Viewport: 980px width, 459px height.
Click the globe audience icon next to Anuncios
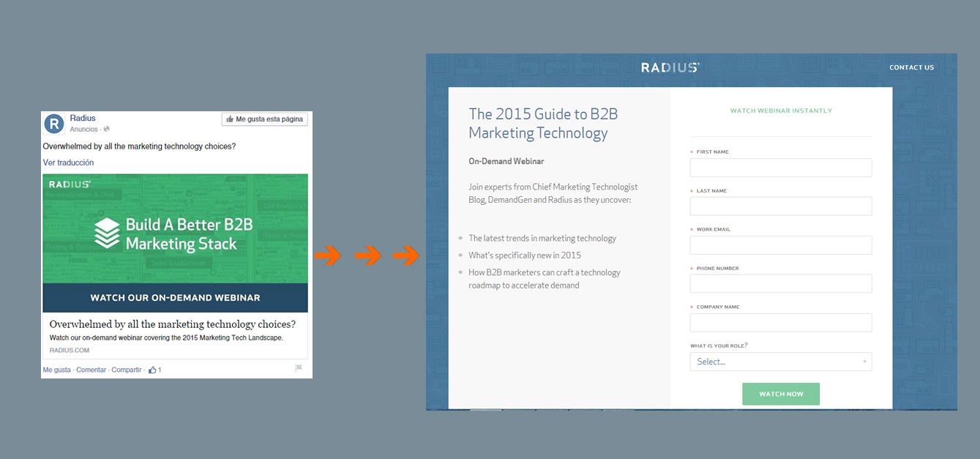(x=106, y=130)
